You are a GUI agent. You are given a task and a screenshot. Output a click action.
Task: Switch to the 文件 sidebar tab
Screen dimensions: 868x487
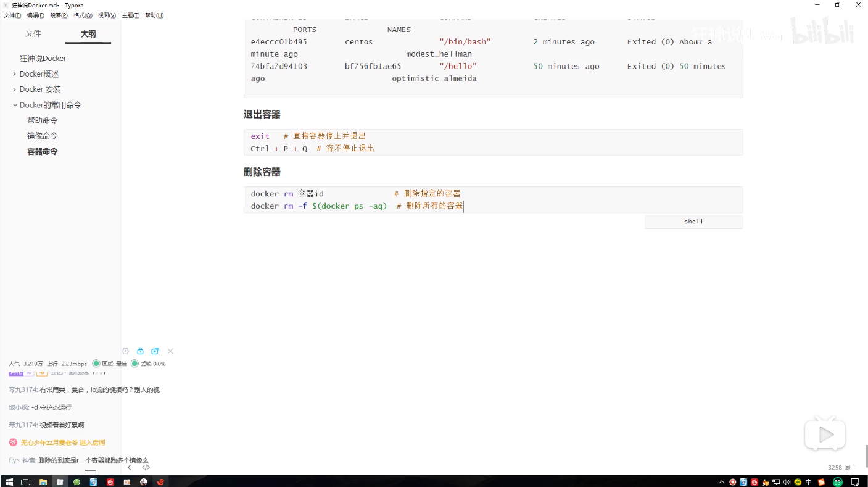coord(33,33)
